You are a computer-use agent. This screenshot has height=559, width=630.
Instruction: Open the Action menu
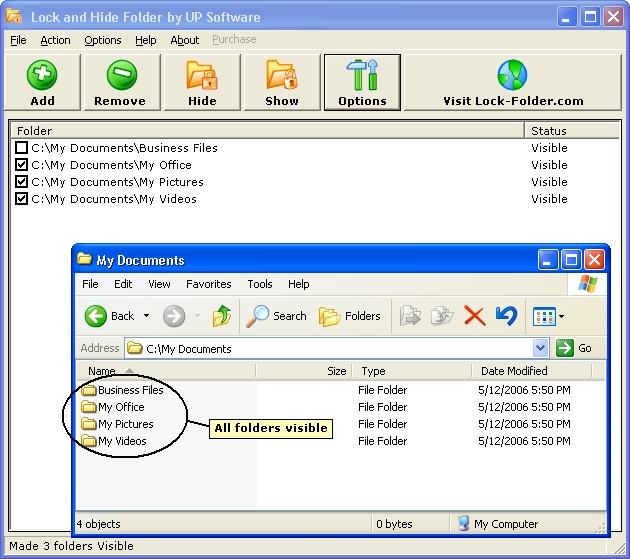click(55, 40)
